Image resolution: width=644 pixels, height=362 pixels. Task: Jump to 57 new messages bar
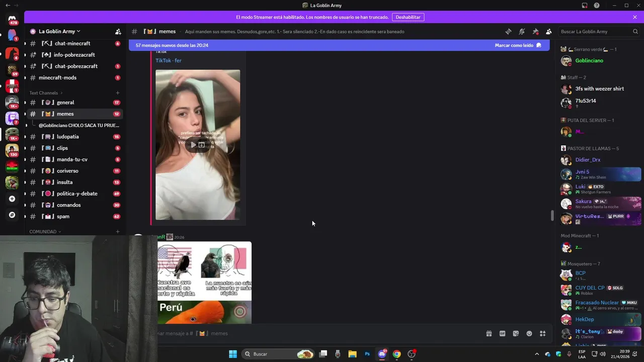[172, 45]
